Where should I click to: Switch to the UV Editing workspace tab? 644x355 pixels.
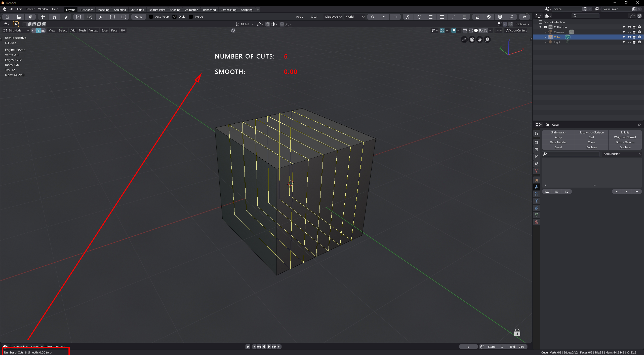[137, 10]
